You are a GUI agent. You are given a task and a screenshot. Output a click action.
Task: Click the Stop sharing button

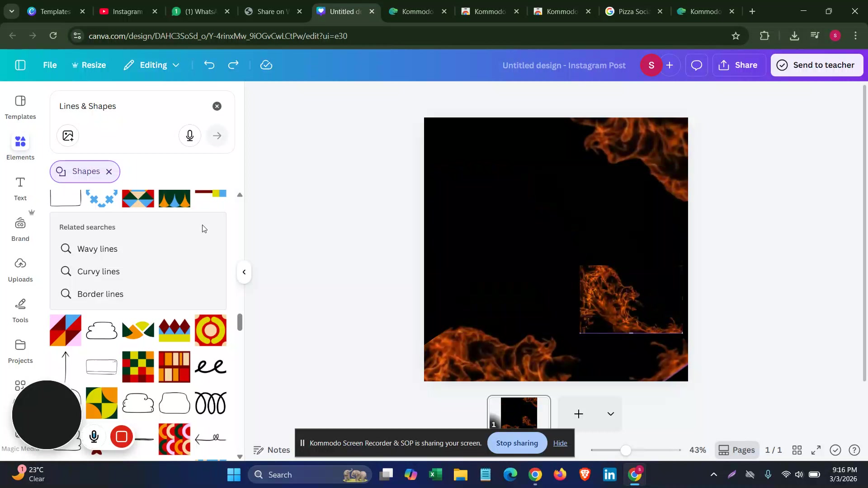517,443
